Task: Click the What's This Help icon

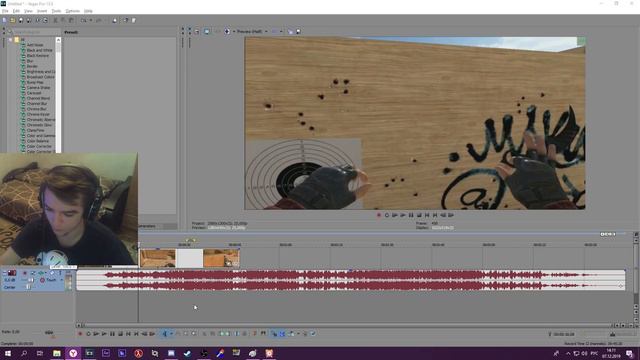Action: click(x=126, y=20)
